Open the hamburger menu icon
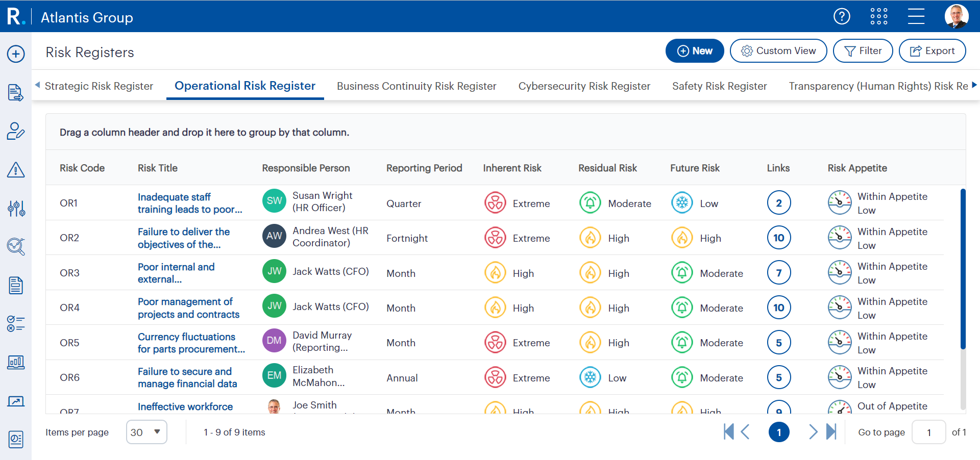 tap(916, 16)
